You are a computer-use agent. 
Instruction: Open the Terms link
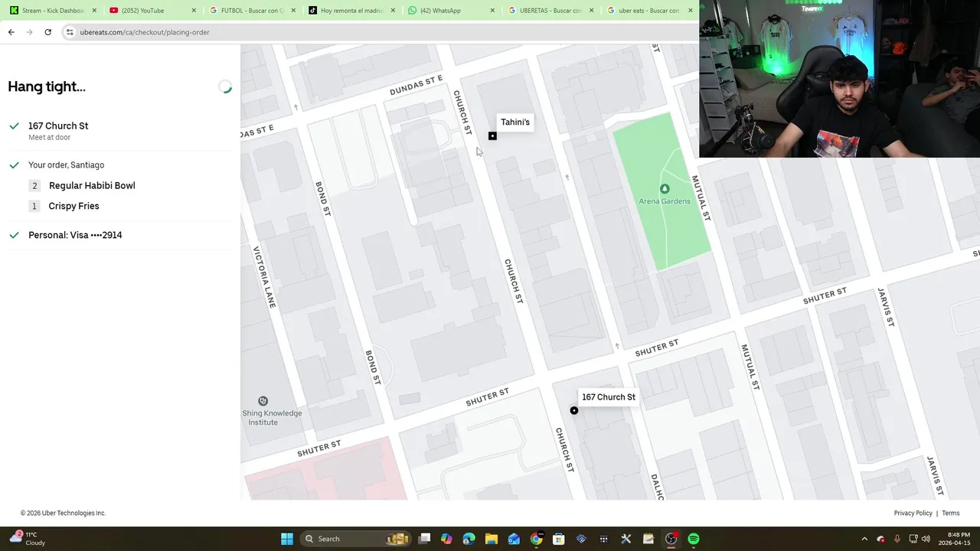[950, 514]
